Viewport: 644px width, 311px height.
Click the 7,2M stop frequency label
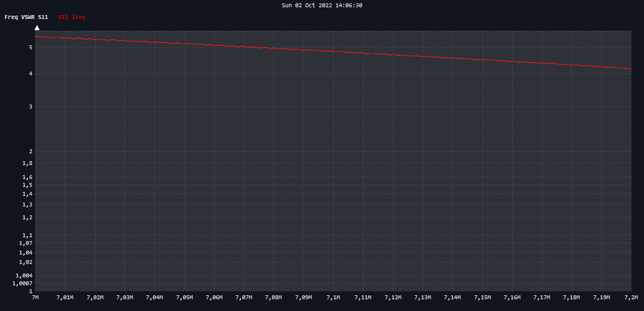[631, 298]
